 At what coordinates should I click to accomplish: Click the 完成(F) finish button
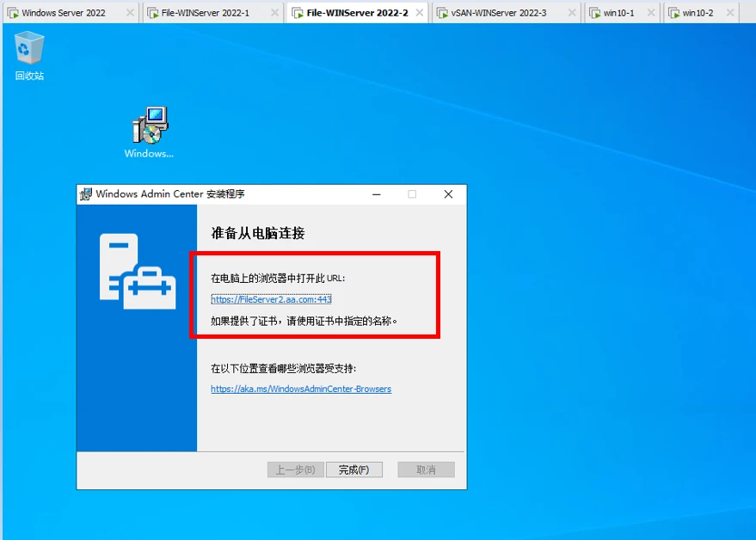click(353, 469)
